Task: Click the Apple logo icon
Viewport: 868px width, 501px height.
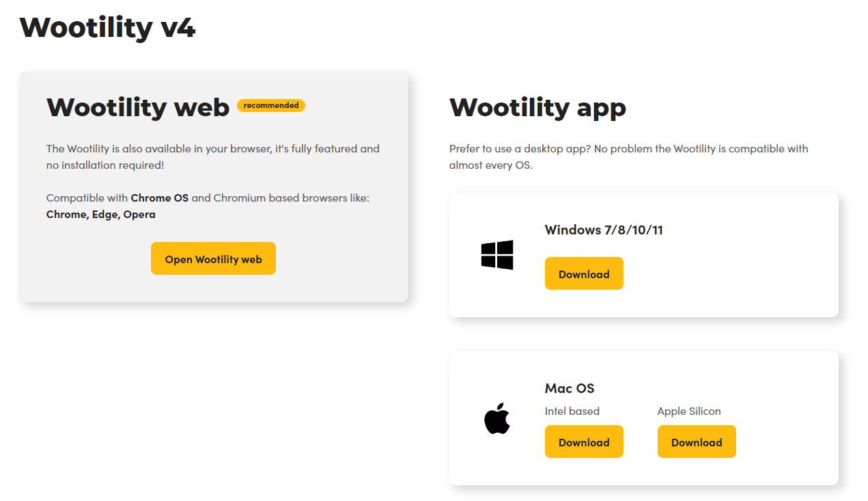Action: click(x=496, y=418)
